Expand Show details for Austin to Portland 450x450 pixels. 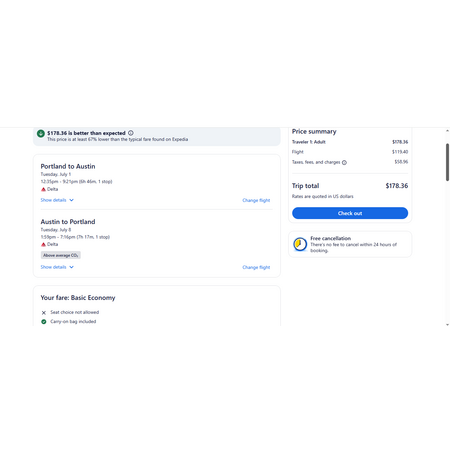[57, 267]
